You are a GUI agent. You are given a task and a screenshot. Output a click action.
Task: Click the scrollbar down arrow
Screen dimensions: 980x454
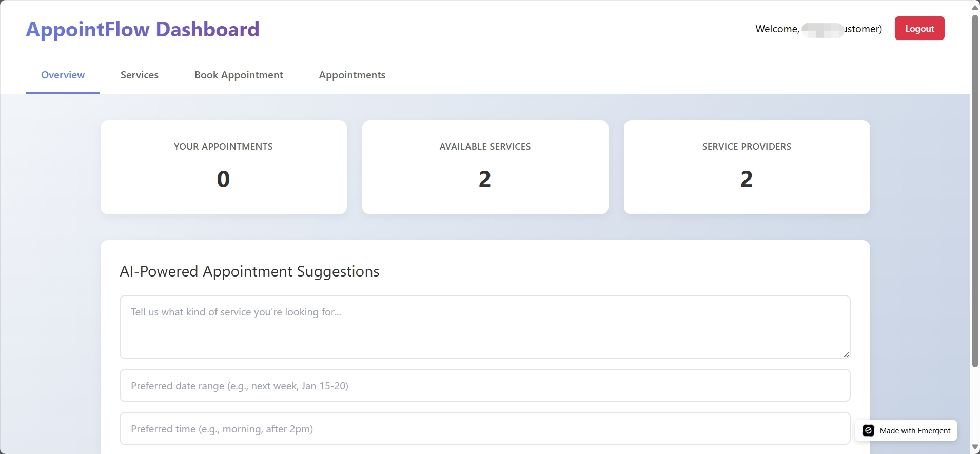975,447
